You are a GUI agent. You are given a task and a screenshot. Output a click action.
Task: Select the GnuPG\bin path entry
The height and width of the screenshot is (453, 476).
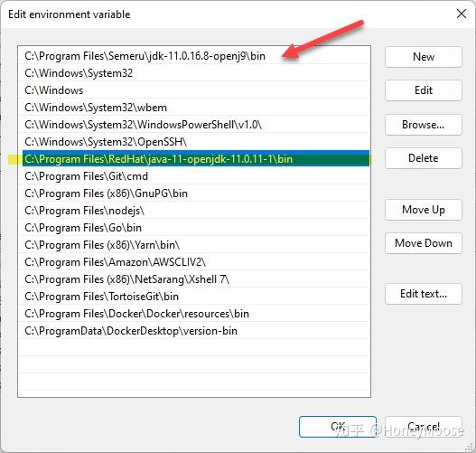pyautogui.click(x=196, y=193)
